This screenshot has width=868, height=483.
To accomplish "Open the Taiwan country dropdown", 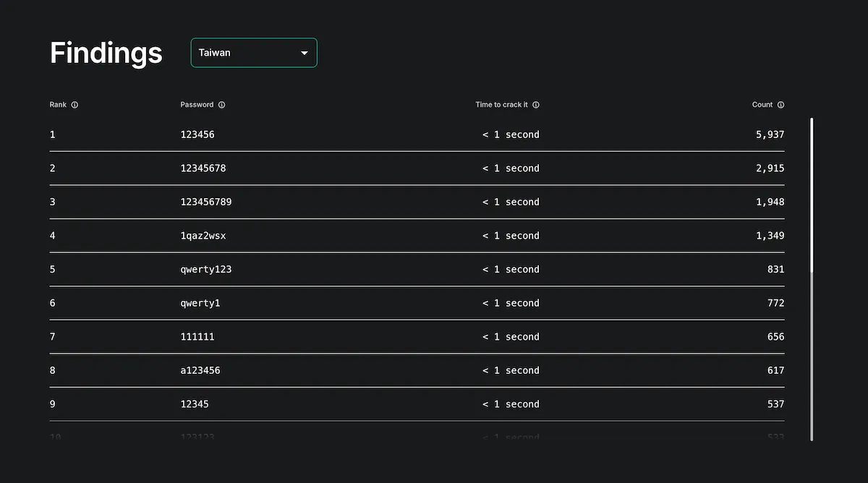I will 254,53.
